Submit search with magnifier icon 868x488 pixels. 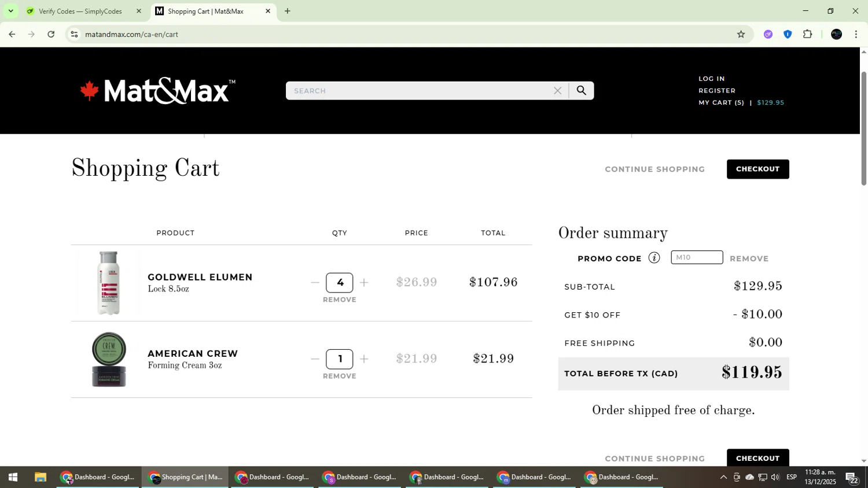tap(582, 91)
